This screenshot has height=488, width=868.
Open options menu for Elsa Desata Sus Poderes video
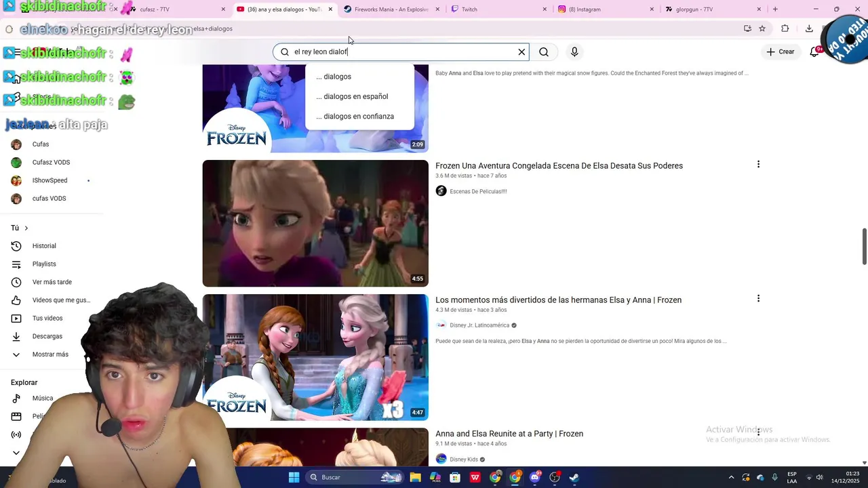click(758, 164)
